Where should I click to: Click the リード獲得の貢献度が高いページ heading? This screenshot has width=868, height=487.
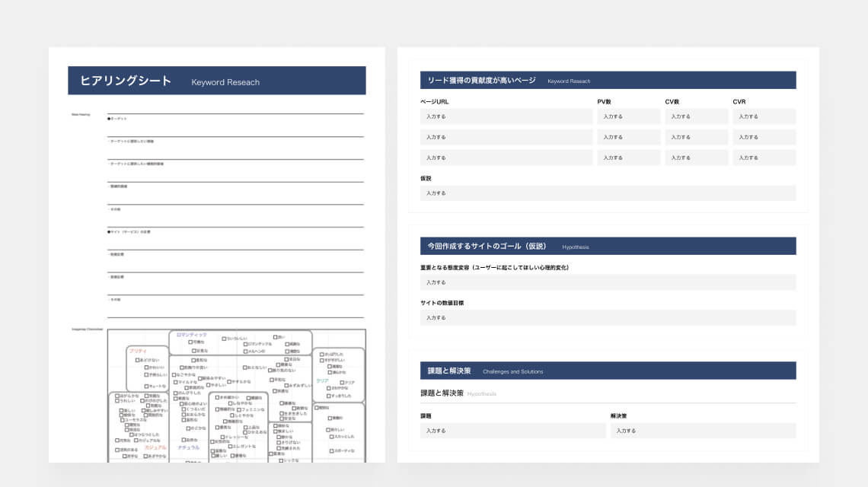coord(482,80)
